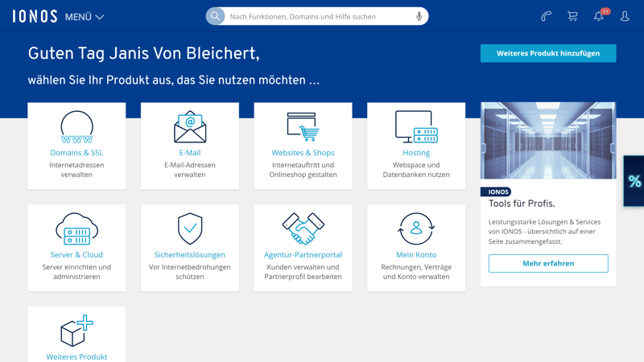Click the server room promo image
This screenshot has width=644, height=362.
pyautogui.click(x=548, y=141)
